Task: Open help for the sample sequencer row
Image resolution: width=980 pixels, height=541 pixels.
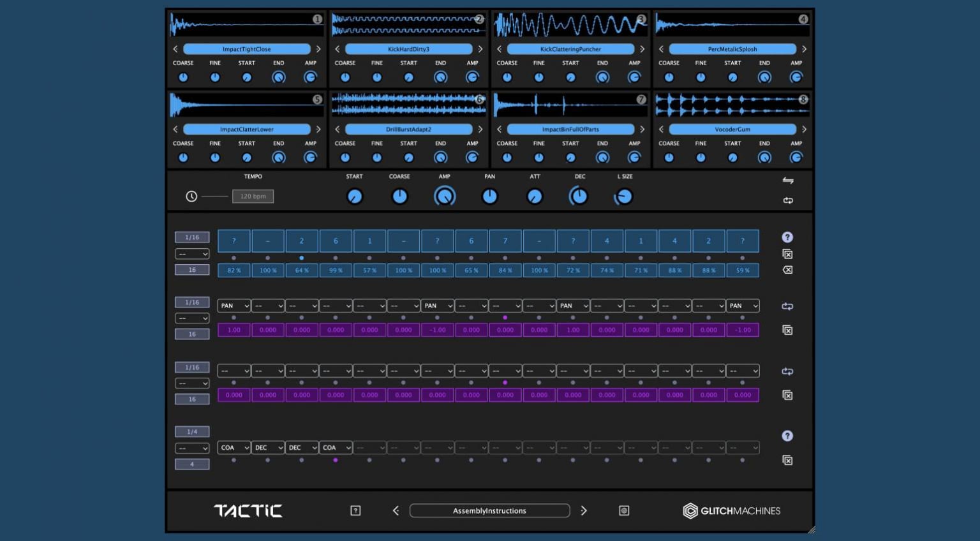Action: coord(787,237)
